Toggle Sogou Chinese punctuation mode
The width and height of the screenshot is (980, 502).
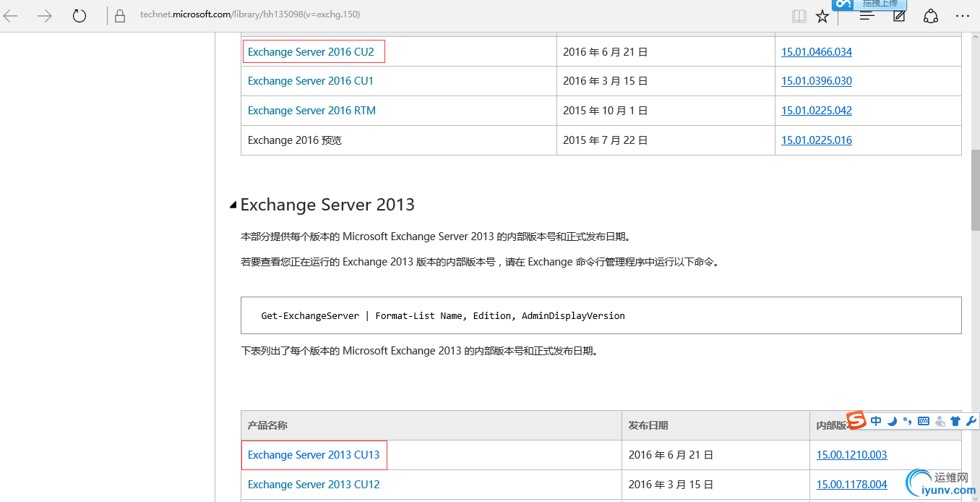pos(908,421)
